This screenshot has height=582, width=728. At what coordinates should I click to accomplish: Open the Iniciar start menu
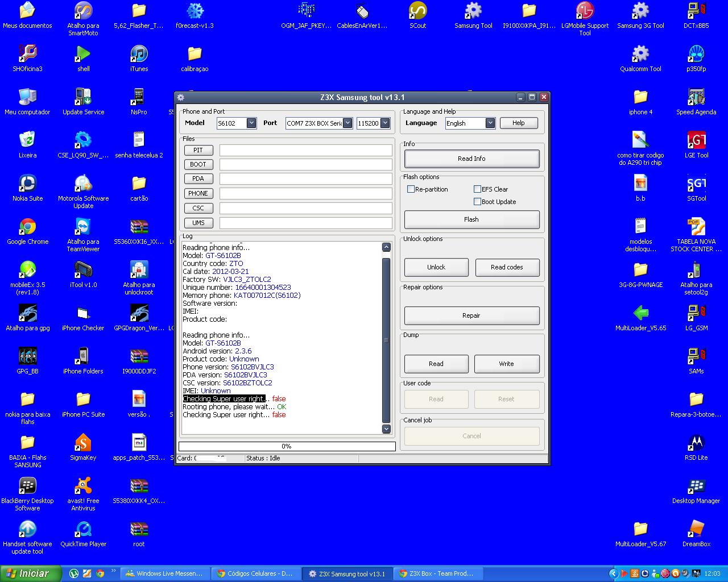[31, 573]
